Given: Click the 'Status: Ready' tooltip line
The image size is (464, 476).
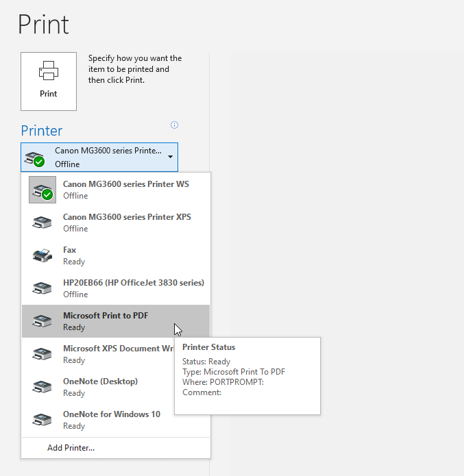Looking at the screenshot, I should (206, 362).
